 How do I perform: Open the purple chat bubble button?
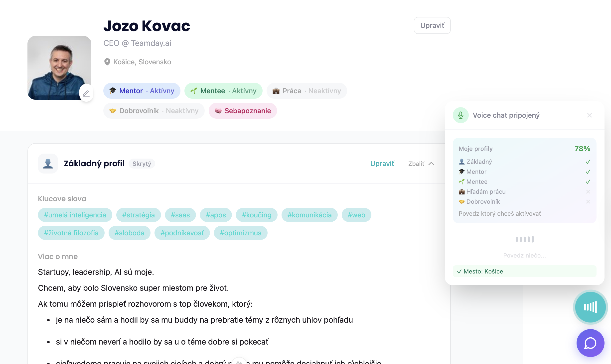click(x=591, y=343)
